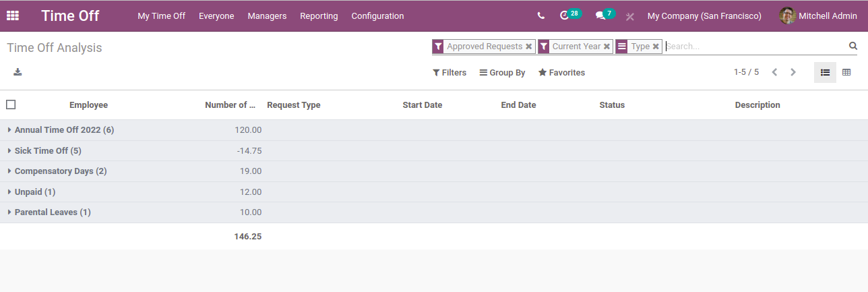Open the Favorites dropdown
The image size is (868, 292).
tap(561, 72)
